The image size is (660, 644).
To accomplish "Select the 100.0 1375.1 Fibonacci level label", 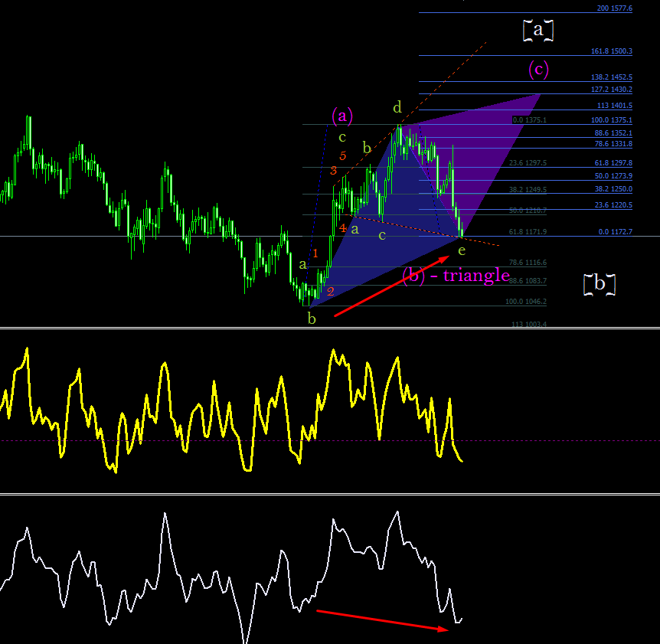I will point(612,120).
